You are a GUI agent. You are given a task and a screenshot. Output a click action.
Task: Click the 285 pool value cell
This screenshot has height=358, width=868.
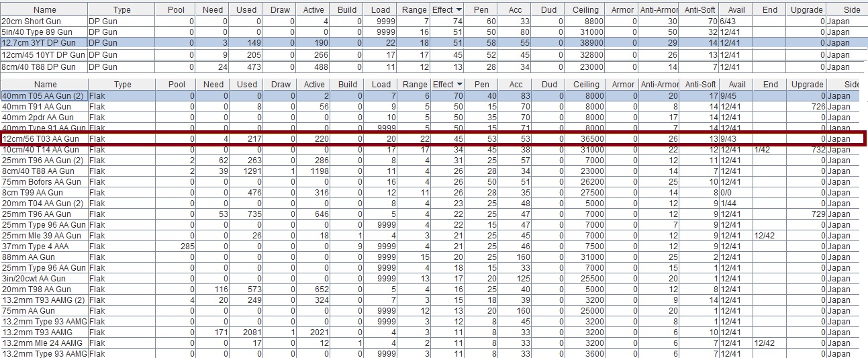(x=177, y=247)
